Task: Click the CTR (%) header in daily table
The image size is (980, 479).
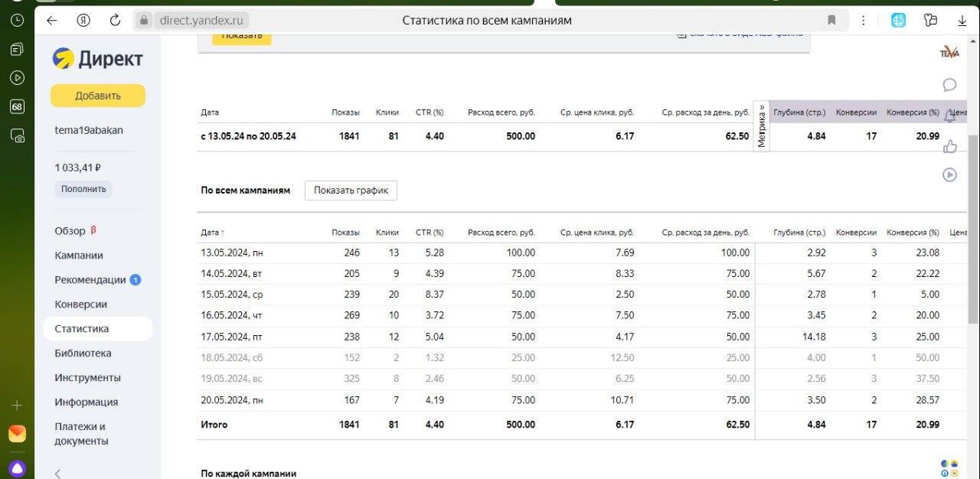Action: (x=430, y=233)
